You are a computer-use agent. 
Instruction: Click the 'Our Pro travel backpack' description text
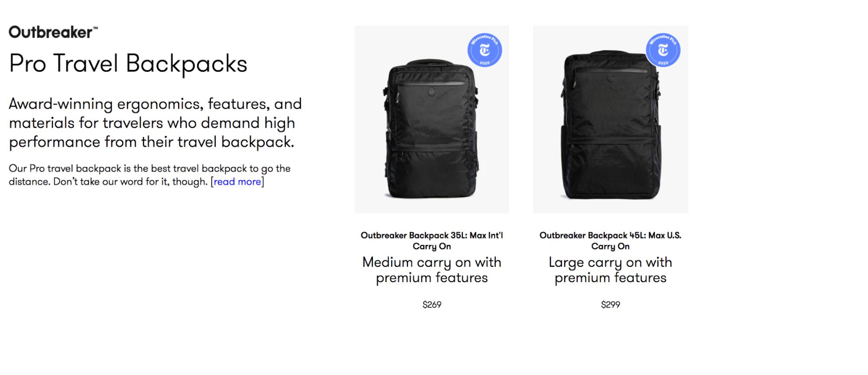click(x=149, y=175)
